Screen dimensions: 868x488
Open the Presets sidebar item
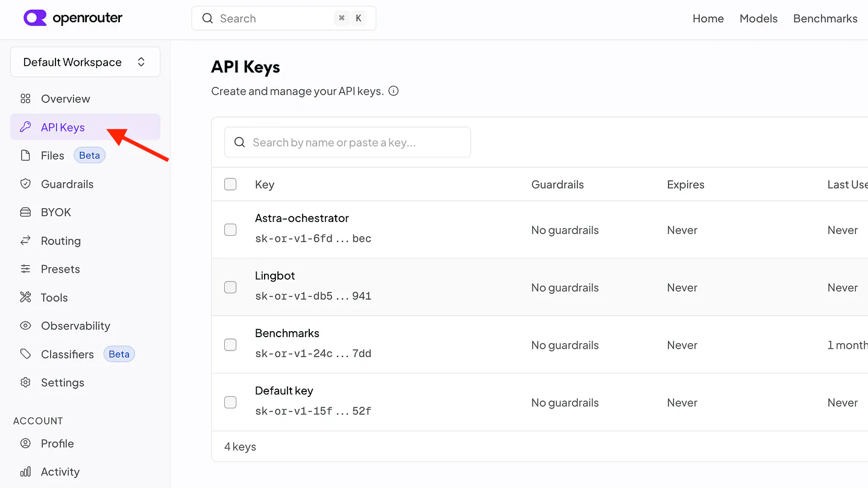[85, 269]
